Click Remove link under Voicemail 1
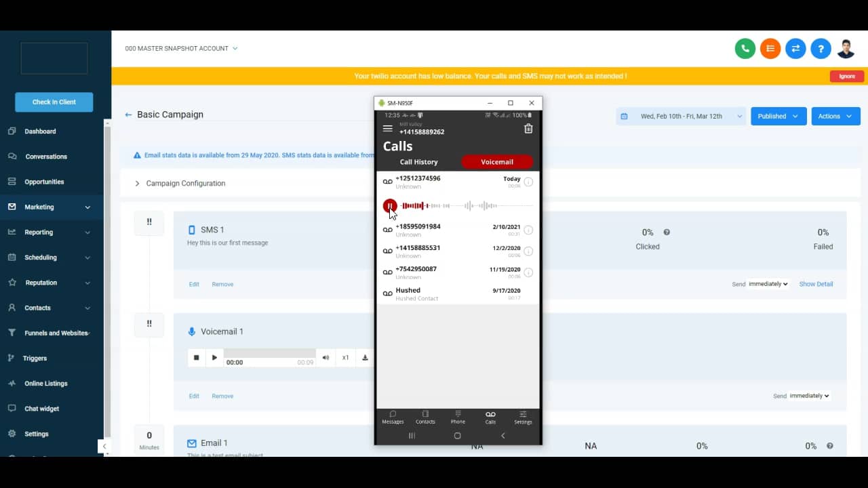The width and height of the screenshot is (868, 488). coord(222,396)
